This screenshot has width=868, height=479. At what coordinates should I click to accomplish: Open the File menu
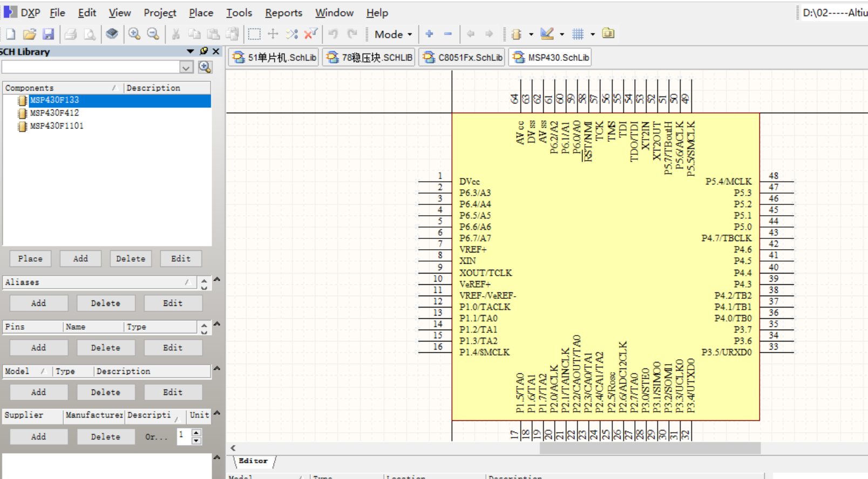tap(57, 12)
